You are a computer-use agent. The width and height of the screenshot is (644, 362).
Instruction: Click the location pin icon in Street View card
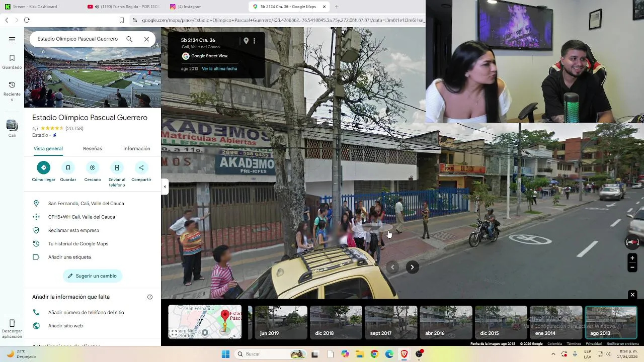pos(246,41)
